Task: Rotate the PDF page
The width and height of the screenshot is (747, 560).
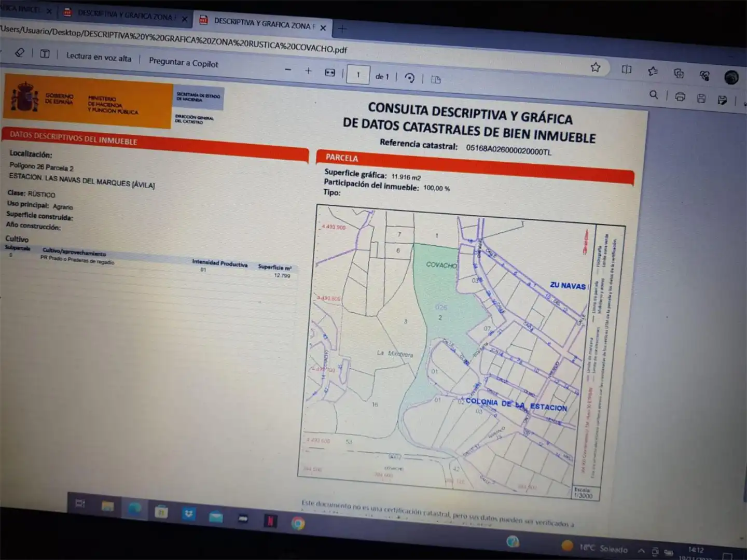Action: coord(410,78)
